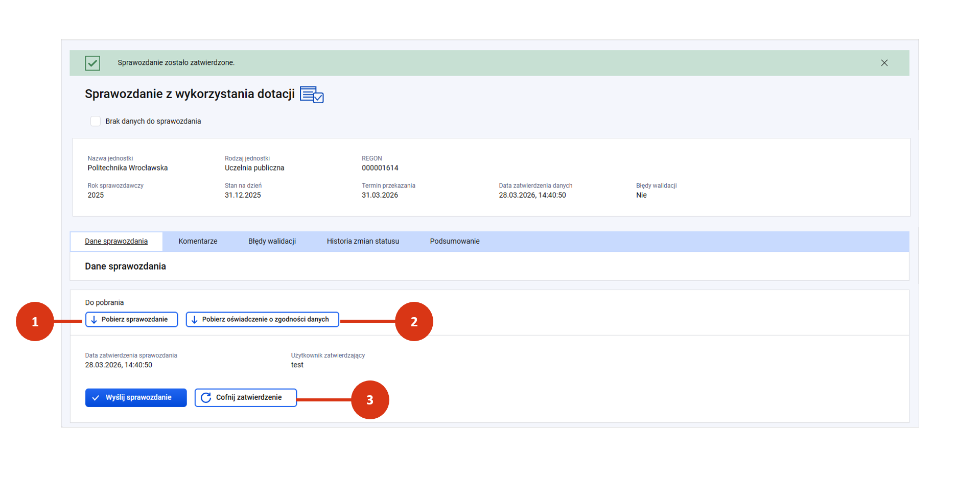Viewport: 980px width, 501px height.
Task: Click red annotation marker number 2
Action: [414, 322]
